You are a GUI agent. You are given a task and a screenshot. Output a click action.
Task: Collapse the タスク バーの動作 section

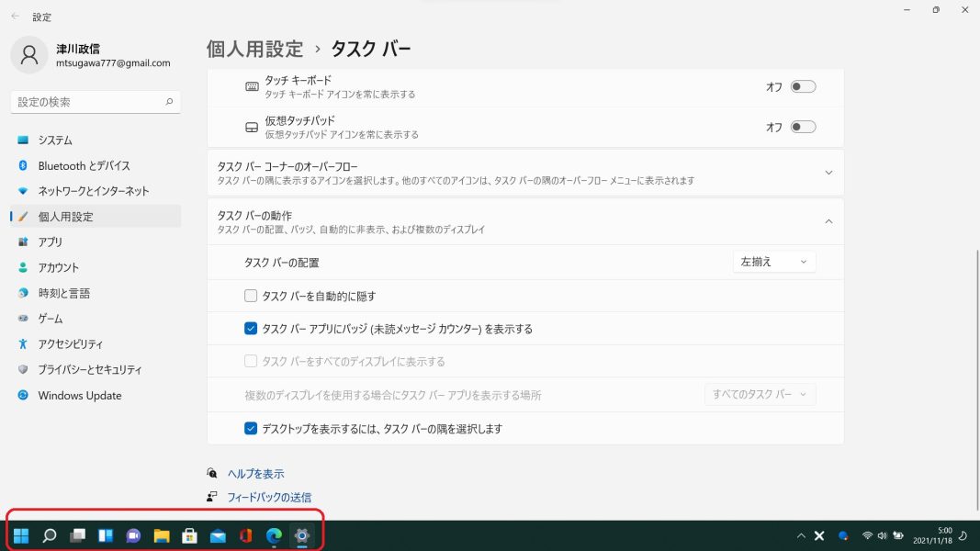coord(828,221)
